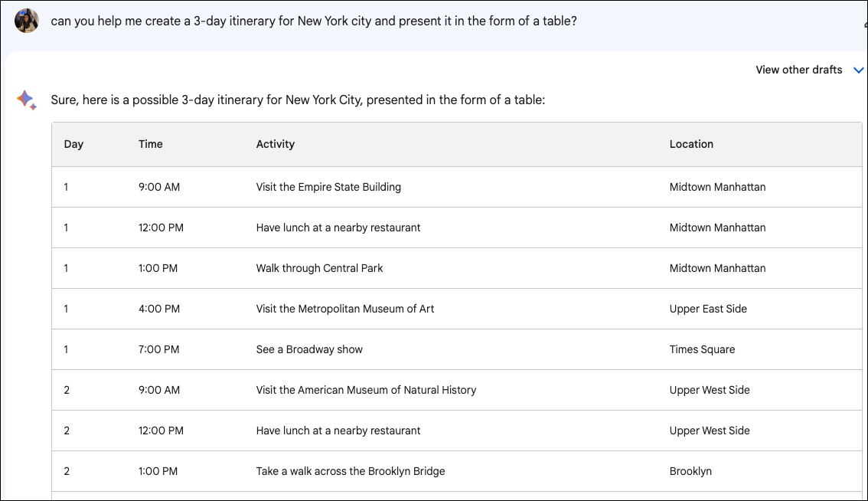The height and width of the screenshot is (501, 868).
Task: Open the "View other drafts" text label
Action: click(x=798, y=70)
